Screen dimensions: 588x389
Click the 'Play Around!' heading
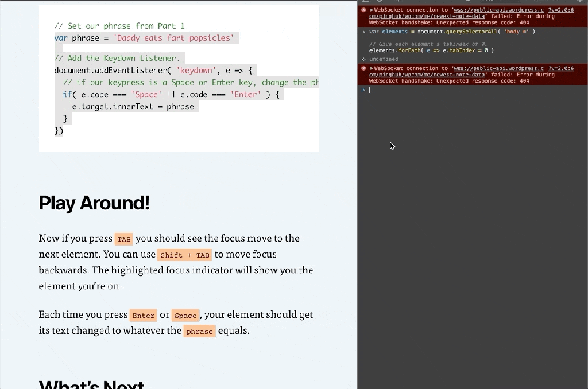pos(94,203)
